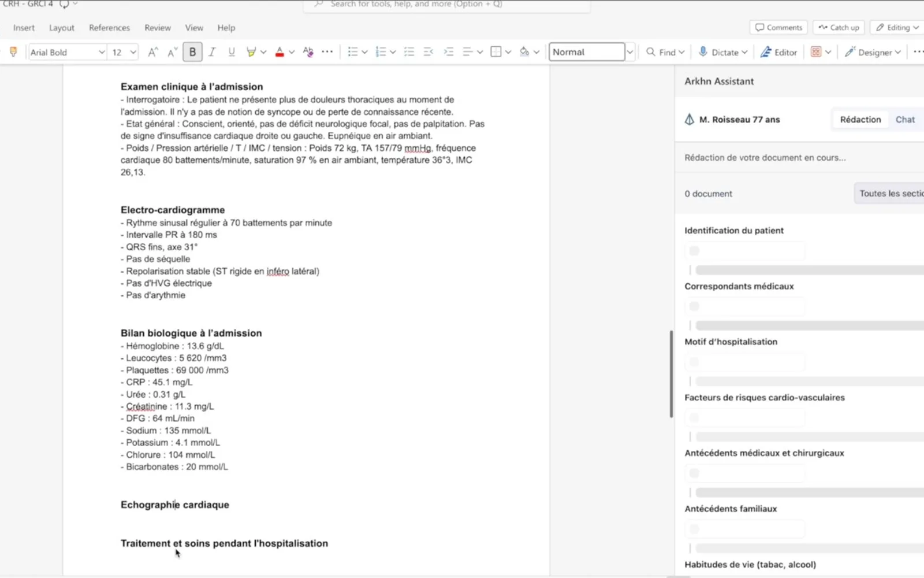The height and width of the screenshot is (578, 924).
Task: Decrease paragraph indent
Action: (429, 52)
